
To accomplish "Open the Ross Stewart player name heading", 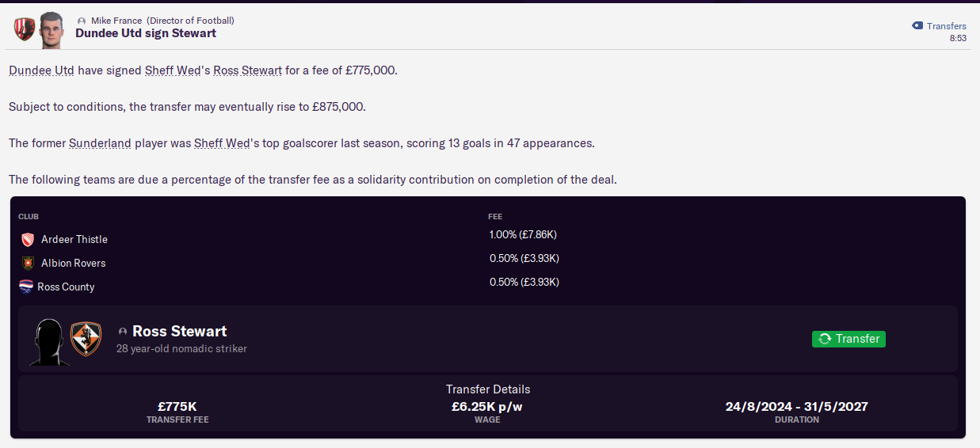I will 180,331.
